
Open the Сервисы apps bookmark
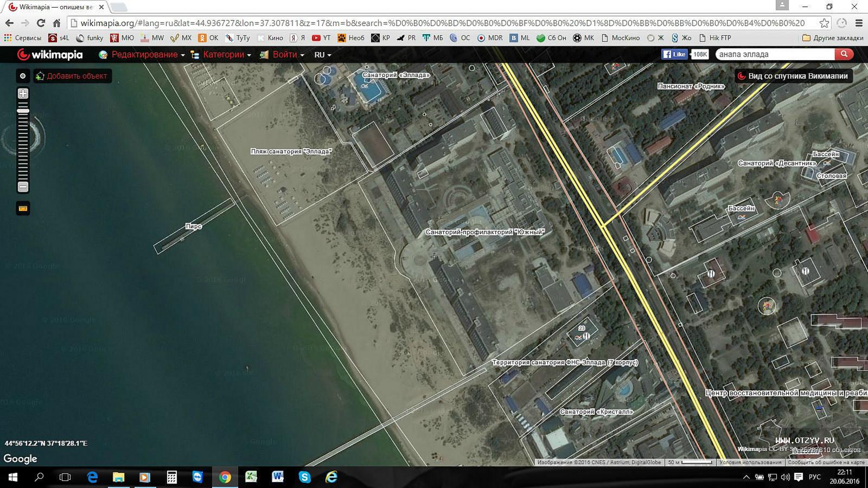[23, 38]
